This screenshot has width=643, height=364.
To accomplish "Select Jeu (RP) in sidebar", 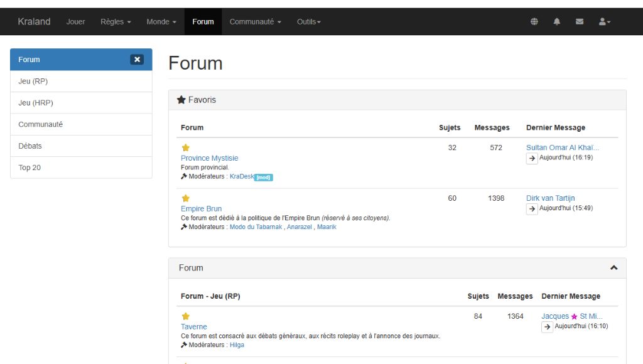I will click(x=81, y=82).
